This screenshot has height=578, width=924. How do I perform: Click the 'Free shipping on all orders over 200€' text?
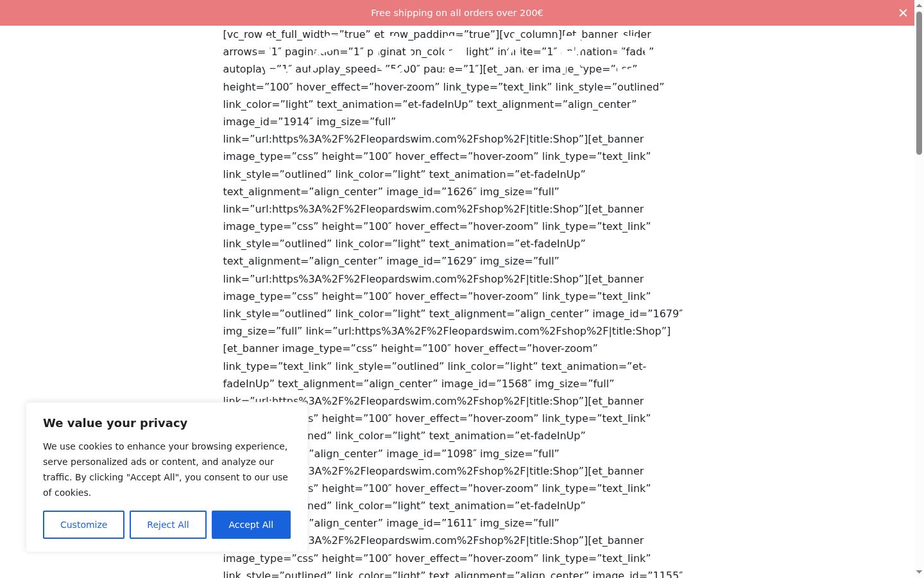[x=457, y=13]
